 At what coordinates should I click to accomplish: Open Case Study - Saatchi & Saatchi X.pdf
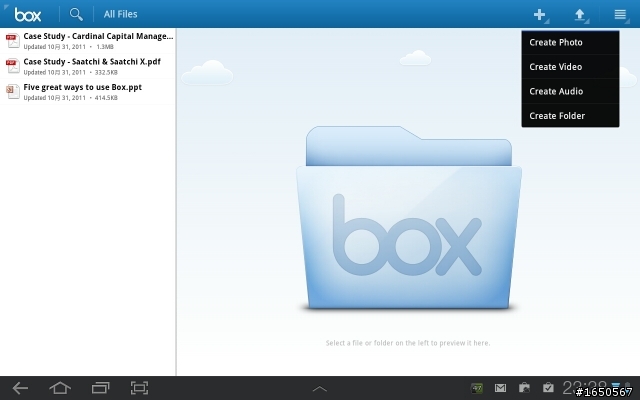tap(88, 66)
